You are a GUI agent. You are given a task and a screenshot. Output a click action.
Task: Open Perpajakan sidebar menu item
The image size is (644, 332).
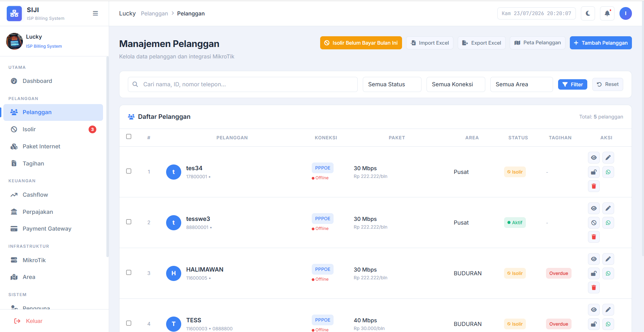[53, 212]
